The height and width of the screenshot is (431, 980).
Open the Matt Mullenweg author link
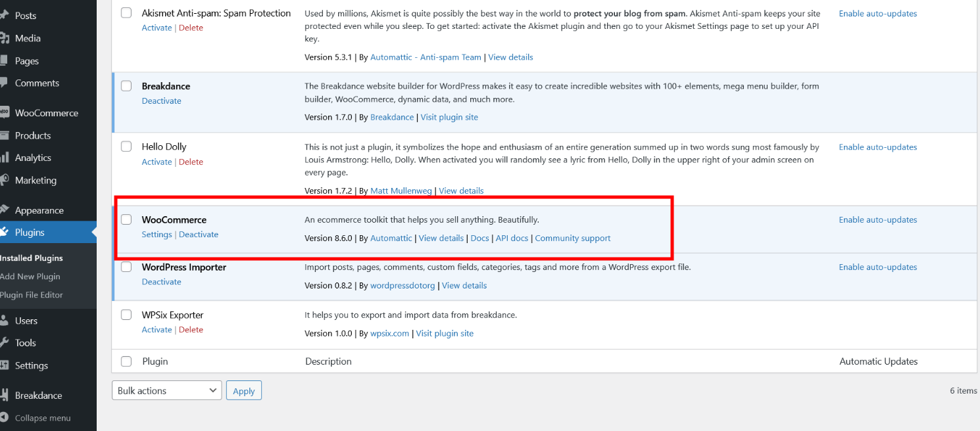pyautogui.click(x=401, y=191)
